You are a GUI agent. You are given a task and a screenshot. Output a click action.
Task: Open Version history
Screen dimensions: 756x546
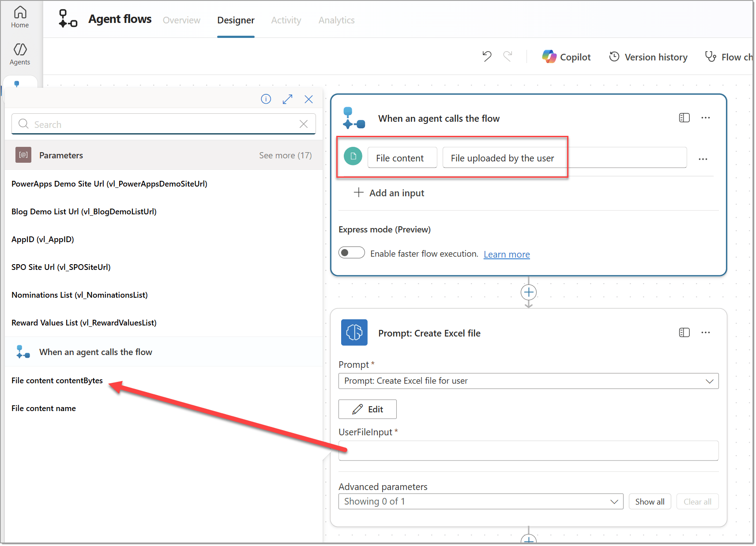648,57
